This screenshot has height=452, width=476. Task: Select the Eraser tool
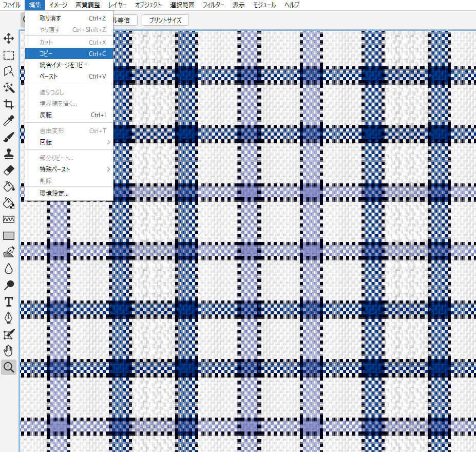tap(9, 170)
